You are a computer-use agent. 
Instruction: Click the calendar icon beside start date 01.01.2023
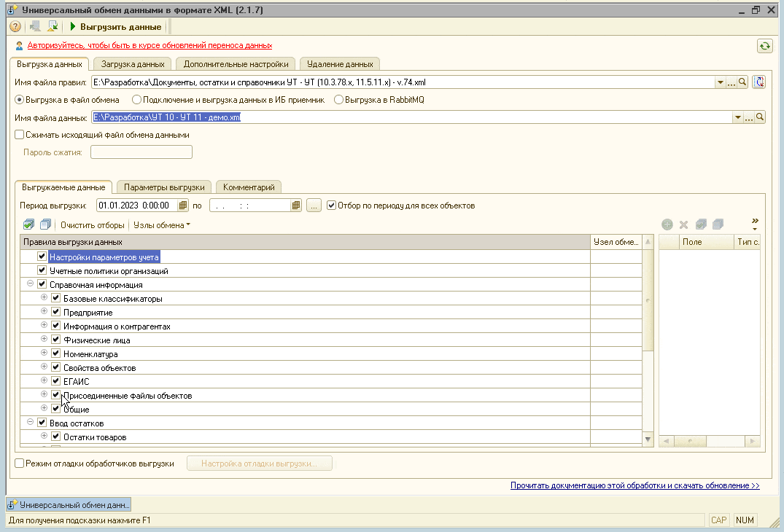pos(183,206)
